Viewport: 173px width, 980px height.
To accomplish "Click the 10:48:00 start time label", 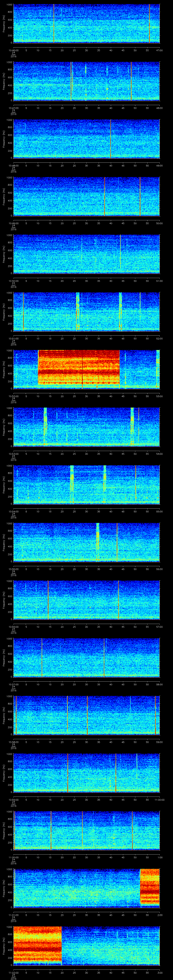I will [x=13, y=166].
